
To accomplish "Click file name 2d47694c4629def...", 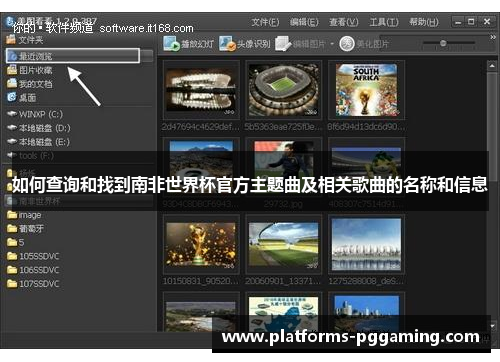I will pyautogui.click(x=200, y=127).
